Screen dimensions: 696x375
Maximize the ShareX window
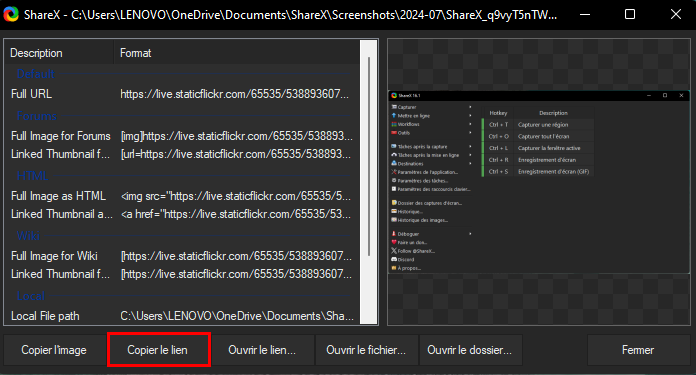click(x=630, y=14)
